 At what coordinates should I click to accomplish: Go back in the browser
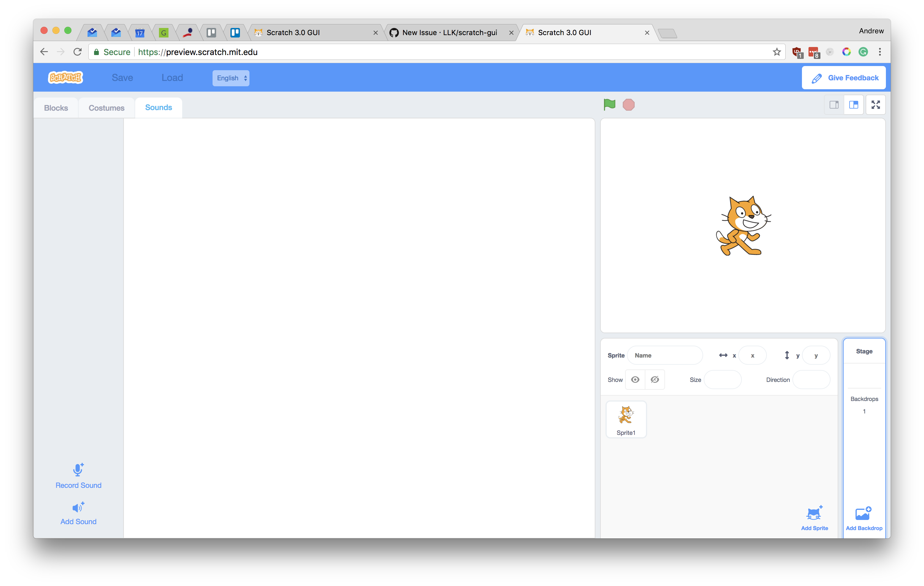(x=44, y=52)
